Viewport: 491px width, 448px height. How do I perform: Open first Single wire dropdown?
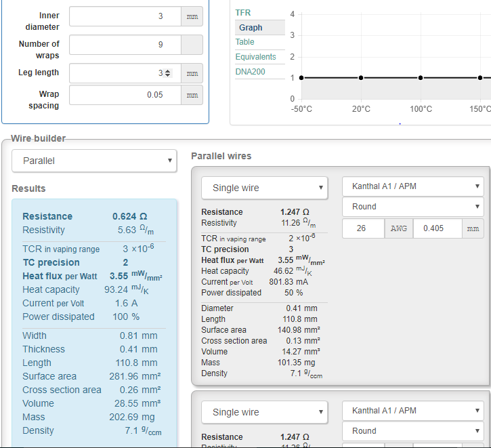(265, 188)
